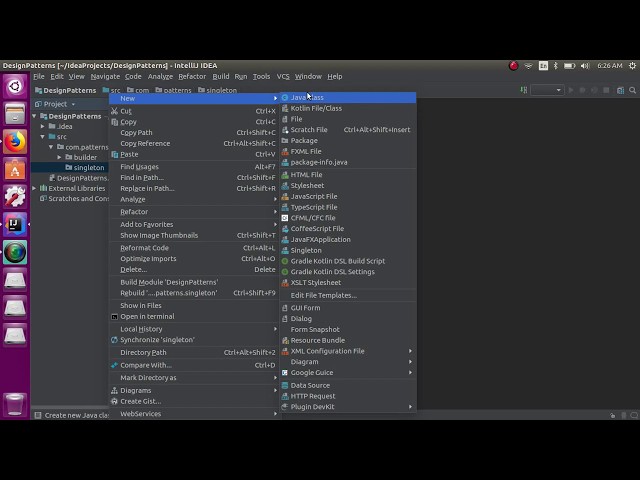The width and height of the screenshot is (640, 480).
Task: Open the Bluetooth indicator
Action: (556, 66)
